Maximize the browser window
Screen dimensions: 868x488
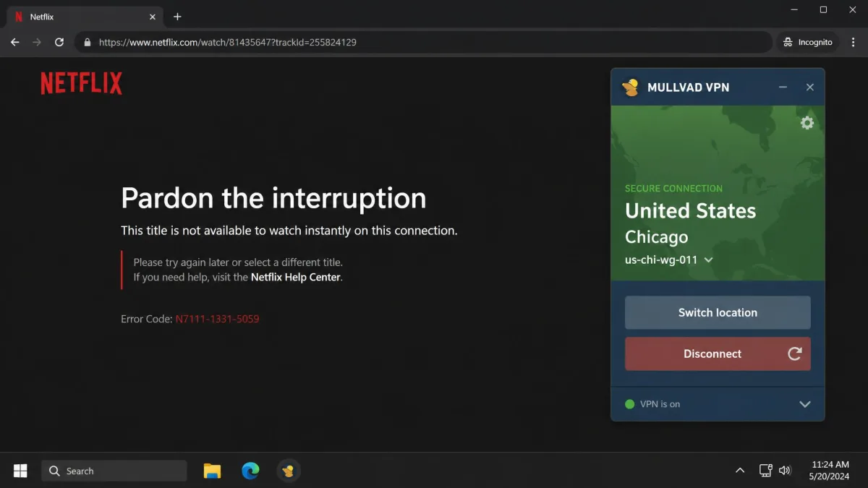point(823,10)
